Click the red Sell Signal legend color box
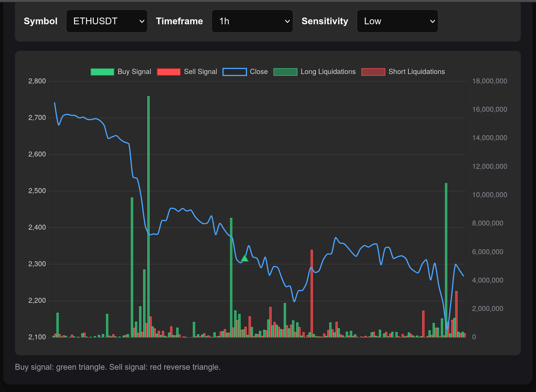Screen dimensions: 536x392 169,72
